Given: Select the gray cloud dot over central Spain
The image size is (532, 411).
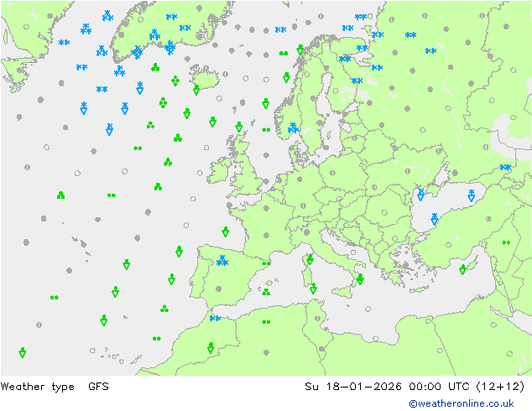Looking at the screenshot, I should pyautogui.click(x=218, y=289).
